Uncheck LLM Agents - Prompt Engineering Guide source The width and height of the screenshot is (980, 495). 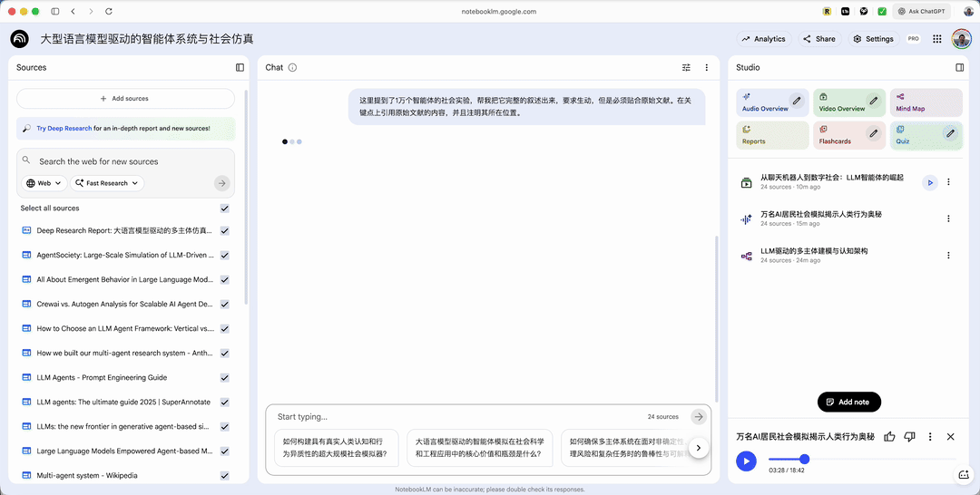(224, 377)
